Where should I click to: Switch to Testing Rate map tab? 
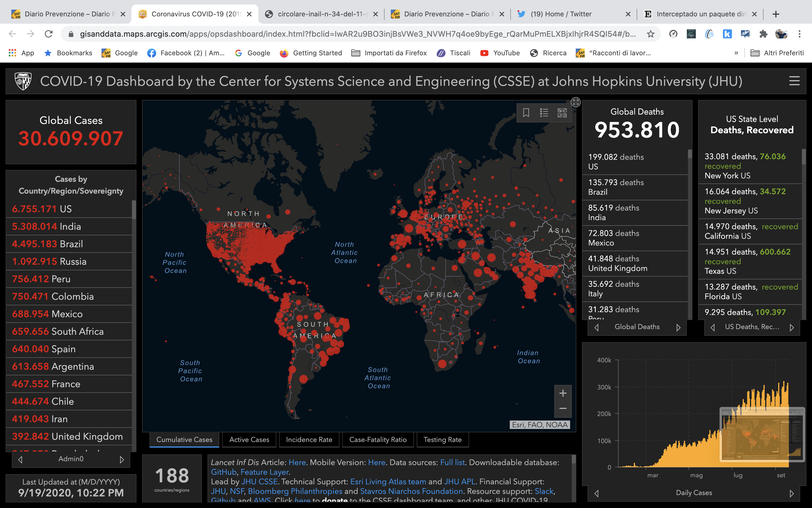coord(443,439)
